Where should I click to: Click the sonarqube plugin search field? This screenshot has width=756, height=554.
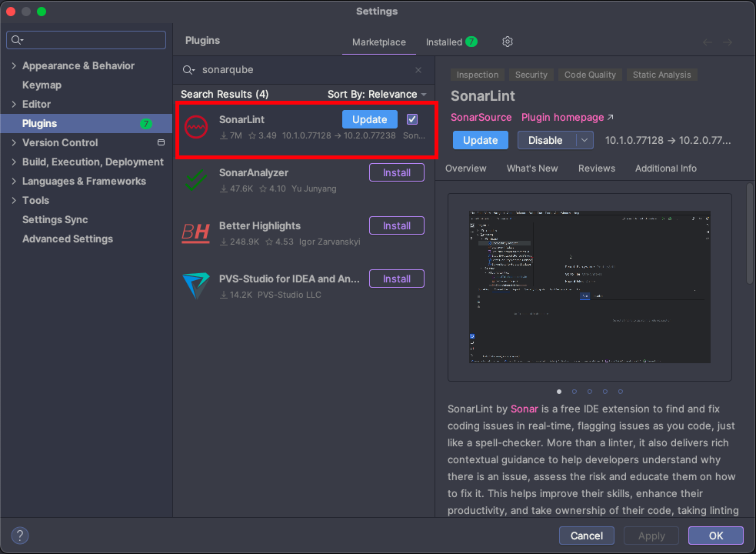304,70
